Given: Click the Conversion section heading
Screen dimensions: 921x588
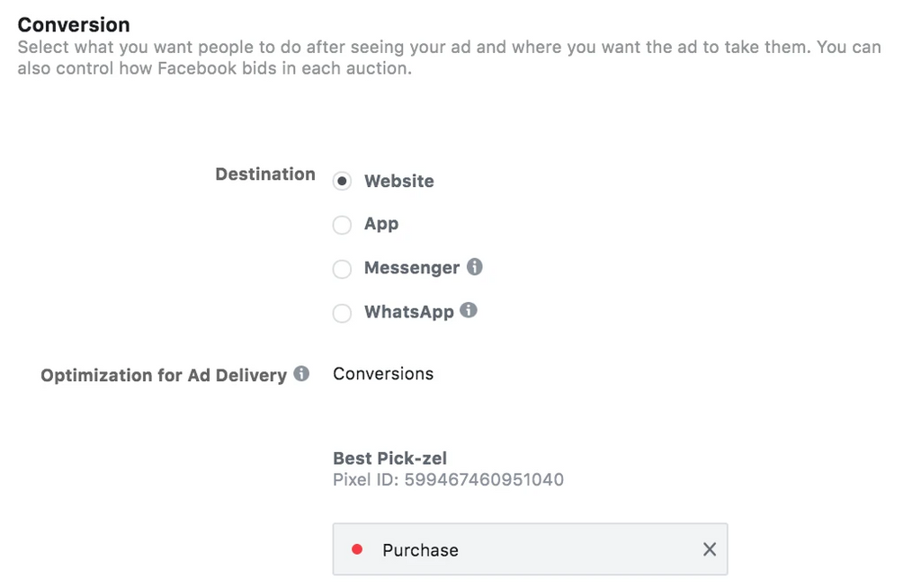Looking at the screenshot, I should pyautogui.click(x=74, y=24).
